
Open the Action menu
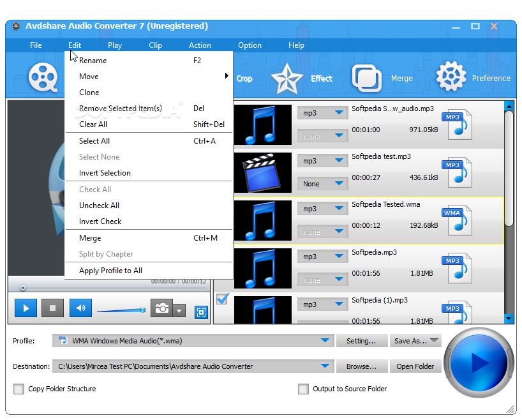tap(200, 45)
